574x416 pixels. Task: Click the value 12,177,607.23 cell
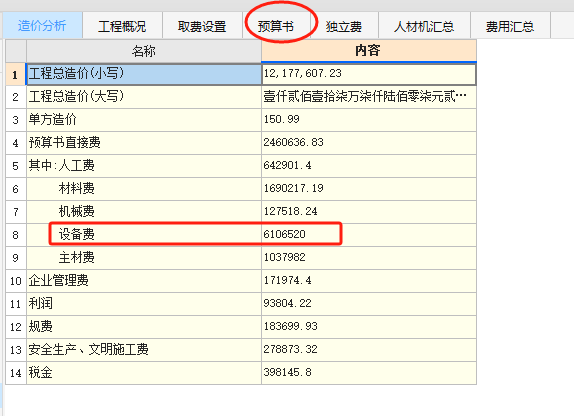click(x=369, y=74)
